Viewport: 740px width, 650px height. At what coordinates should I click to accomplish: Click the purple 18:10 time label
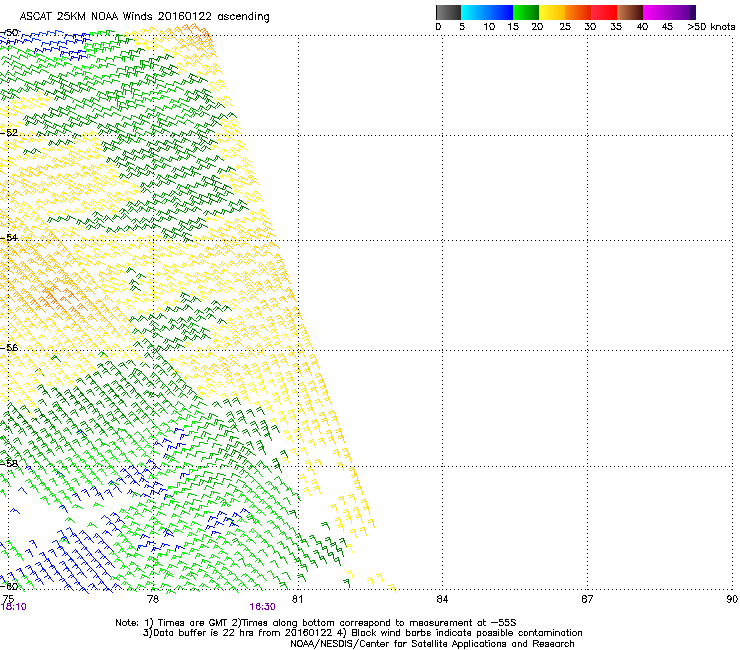coord(14,607)
